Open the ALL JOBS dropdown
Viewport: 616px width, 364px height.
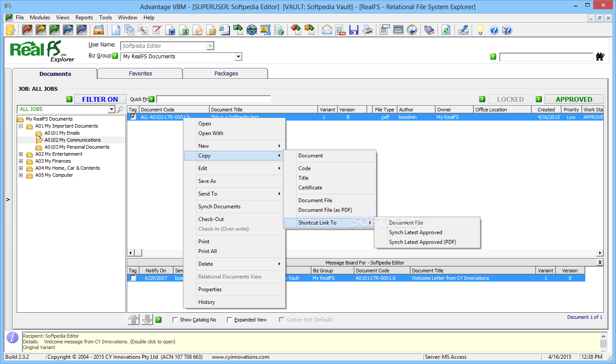(x=111, y=109)
